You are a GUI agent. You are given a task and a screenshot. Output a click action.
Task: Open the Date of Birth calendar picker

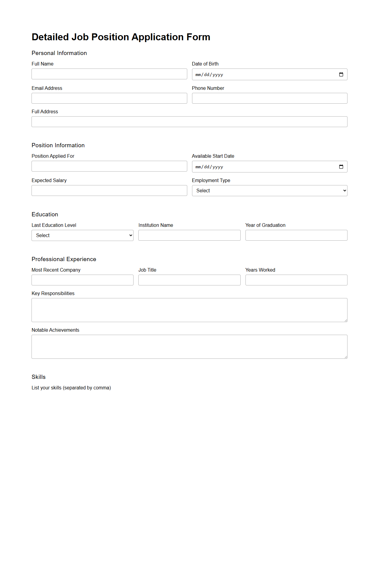click(341, 74)
